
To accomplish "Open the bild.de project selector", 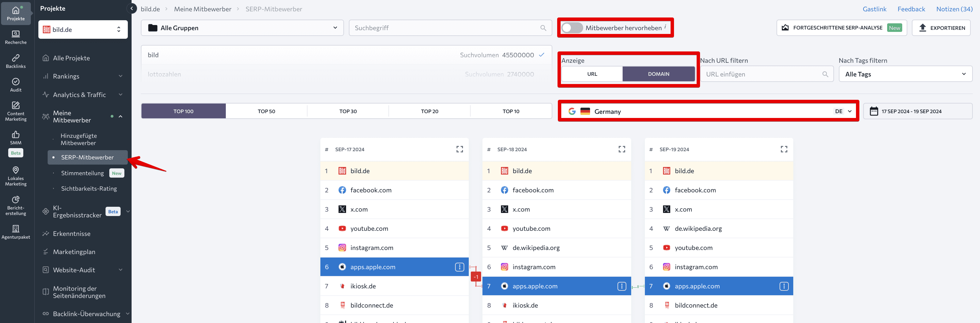I will (x=83, y=29).
